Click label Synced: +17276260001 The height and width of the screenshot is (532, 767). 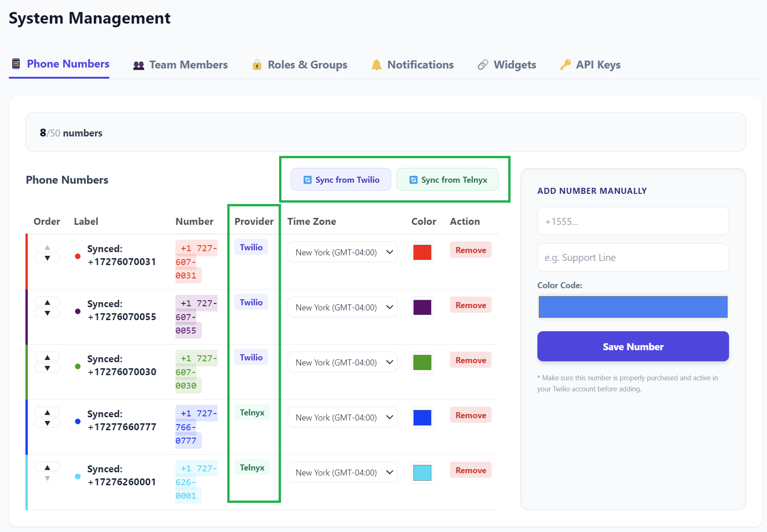[121, 476]
